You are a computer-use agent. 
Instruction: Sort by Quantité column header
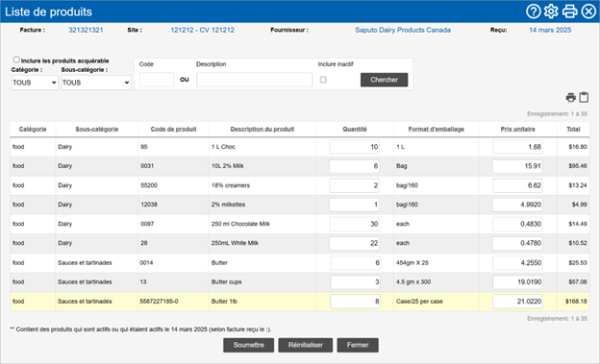coord(355,130)
